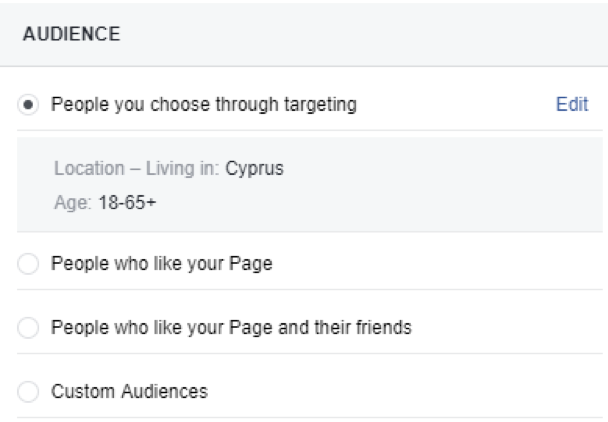Click the 'People who like your Page' label text
This screenshot has width=608, height=422.
pyautogui.click(x=161, y=264)
